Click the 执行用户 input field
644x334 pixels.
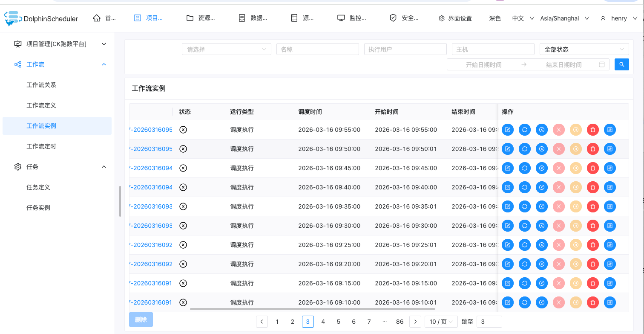pyautogui.click(x=405, y=49)
